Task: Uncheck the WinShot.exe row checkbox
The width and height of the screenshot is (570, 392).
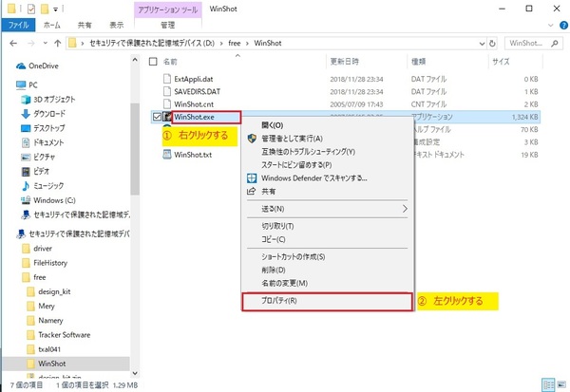Action: [x=157, y=117]
